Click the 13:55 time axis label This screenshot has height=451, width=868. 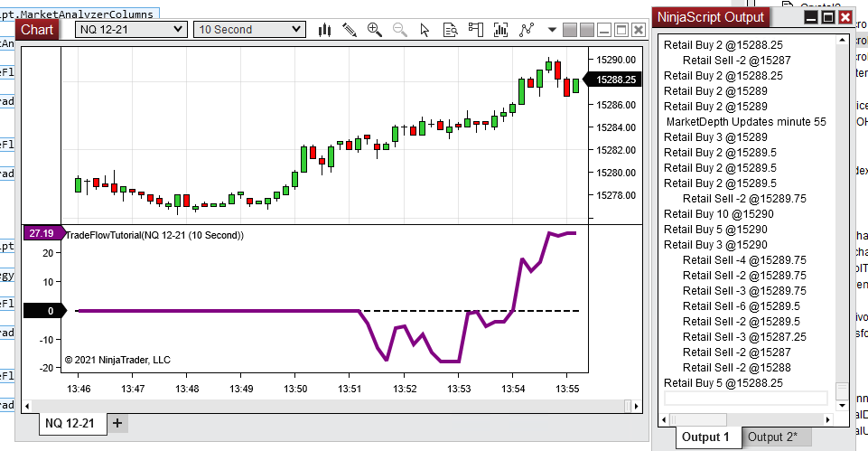(567, 389)
